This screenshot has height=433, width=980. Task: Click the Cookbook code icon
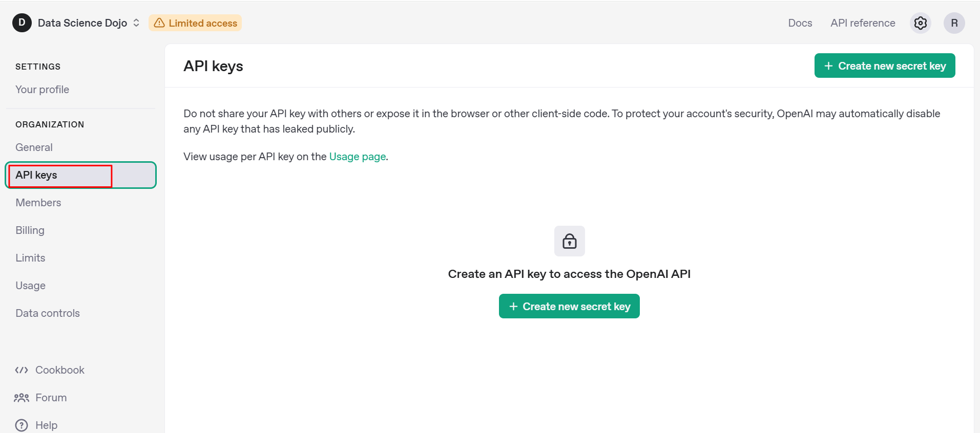(x=22, y=370)
